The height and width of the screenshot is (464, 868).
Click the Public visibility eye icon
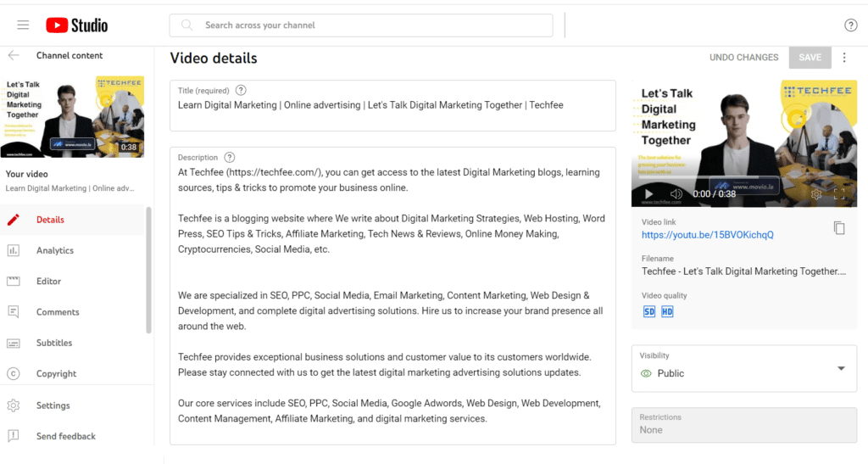tap(646, 373)
